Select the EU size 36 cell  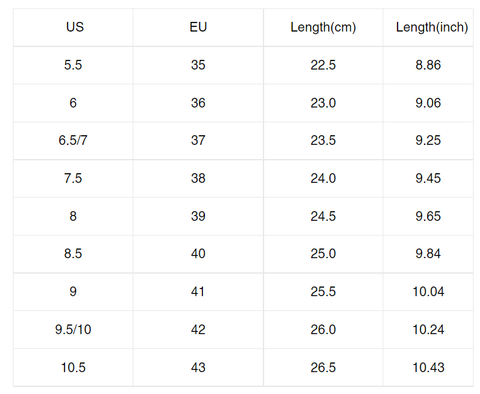tap(198, 103)
